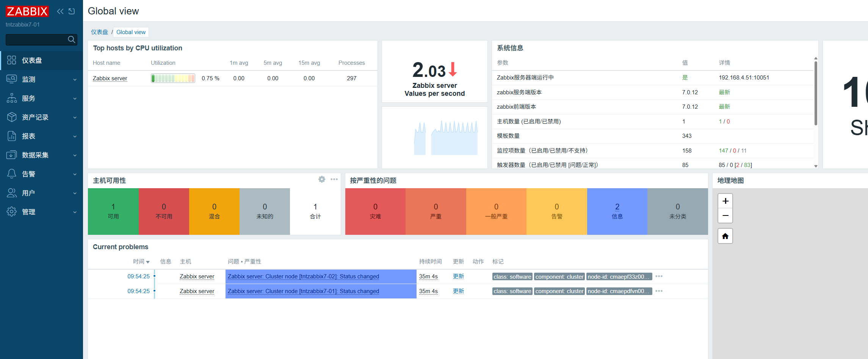Click 'class: software' tag on tntzabbix7-02 row
Screen dimensions: 868x359
point(512,277)
